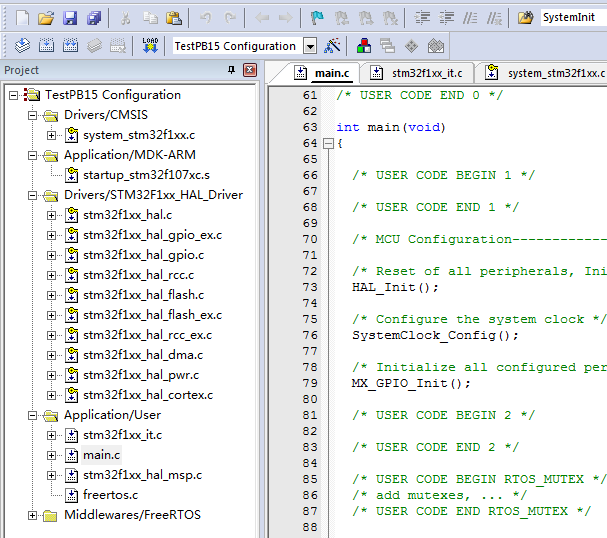Open Manage Project Items colored blocks icon
Viewport: 607px width, 538px height.
364,46
